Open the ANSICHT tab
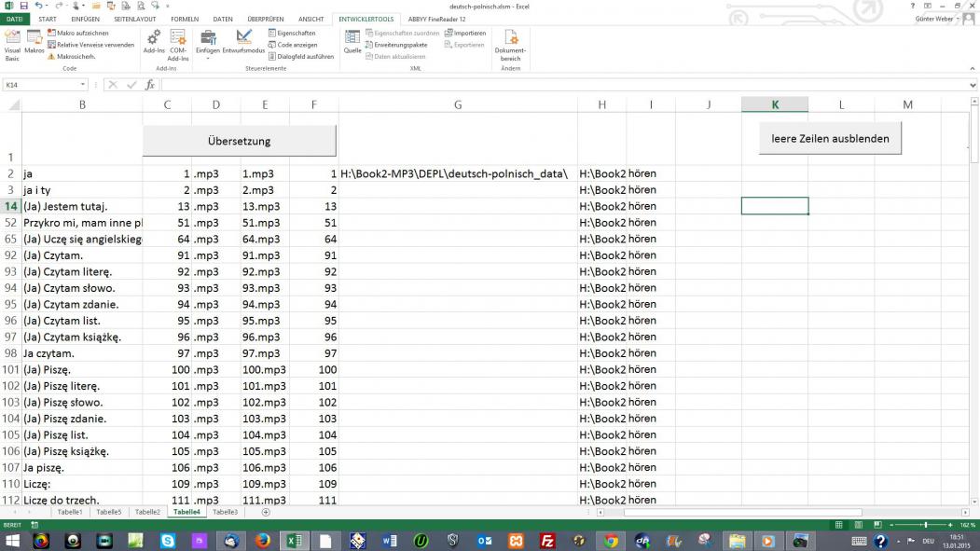 [x=311, y=20]
